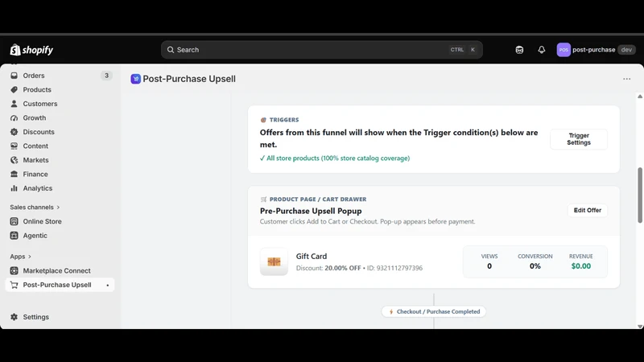Click the Post-Purchase Upsell page title

189,79
